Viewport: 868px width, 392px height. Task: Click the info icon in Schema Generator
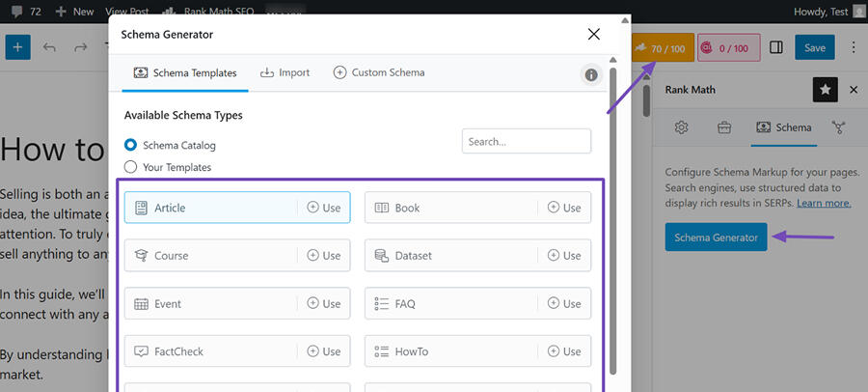tap(591, 75)
